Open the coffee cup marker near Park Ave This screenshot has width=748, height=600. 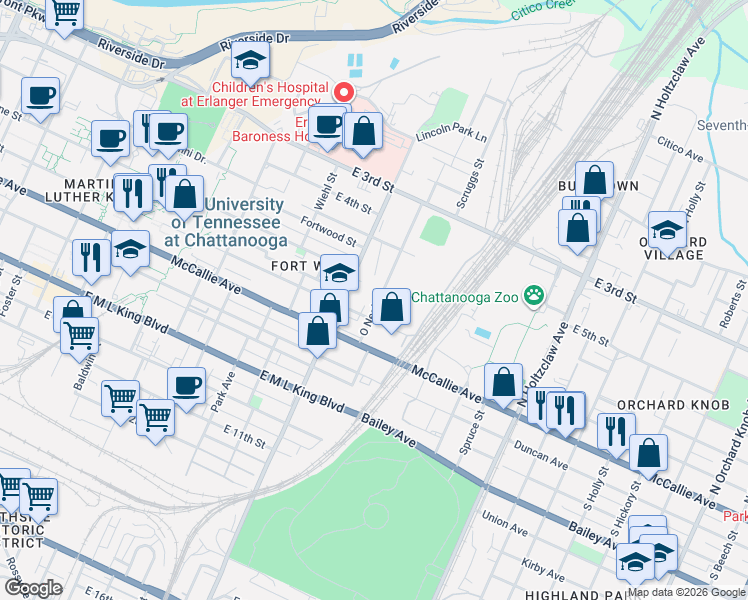coord(187,387)
